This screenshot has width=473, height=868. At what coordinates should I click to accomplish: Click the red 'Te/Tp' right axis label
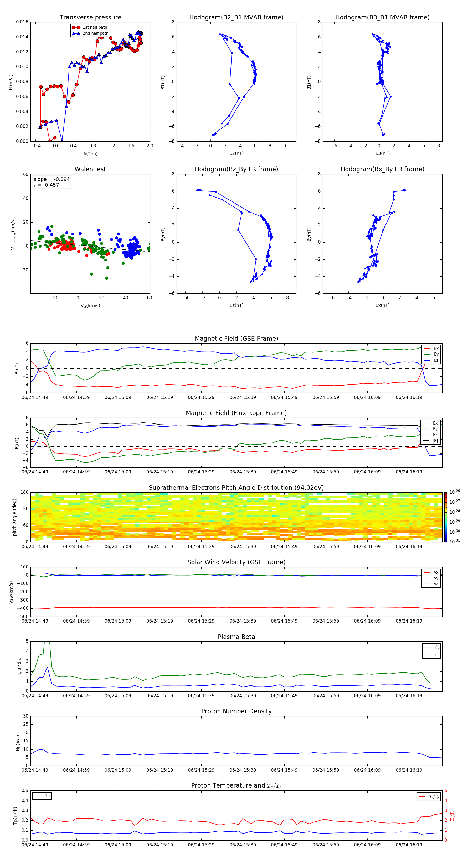tap(453, 815)
